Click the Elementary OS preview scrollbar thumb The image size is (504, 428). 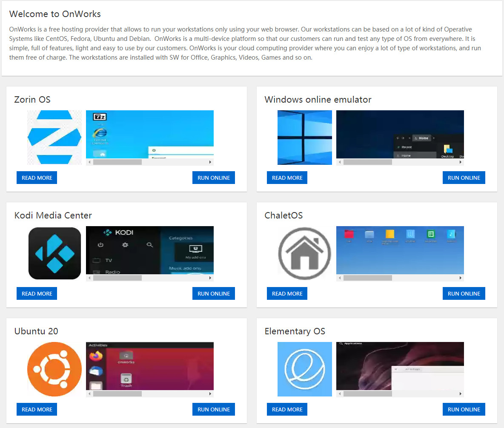click(x=368, y=394)
